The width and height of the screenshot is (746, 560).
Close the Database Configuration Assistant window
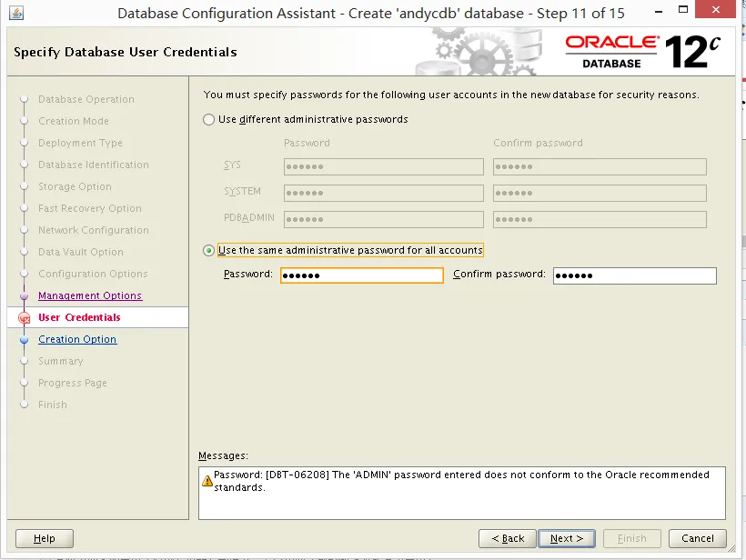pyautogui.click(x=716, y=9)
